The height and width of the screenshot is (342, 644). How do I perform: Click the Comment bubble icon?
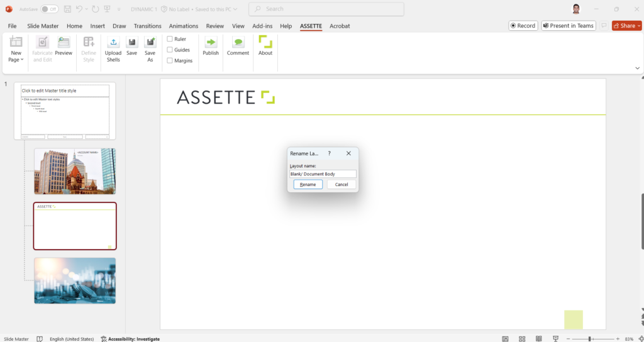[x=238, y=42]
